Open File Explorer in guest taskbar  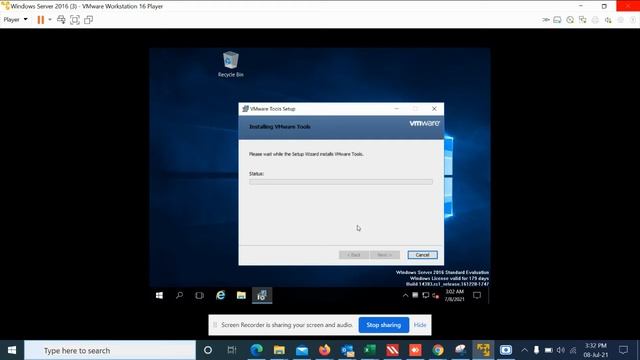coord(241,295)
